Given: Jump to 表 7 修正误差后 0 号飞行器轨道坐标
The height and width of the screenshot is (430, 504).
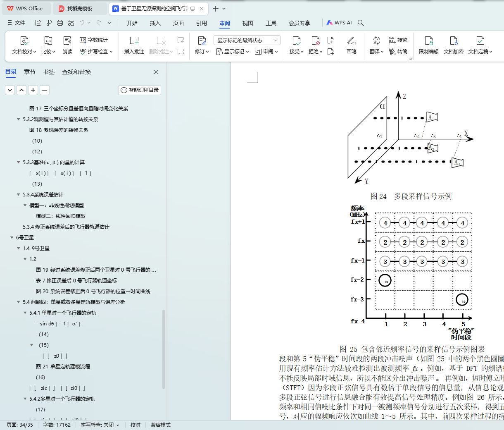Looking at the screenshot, I should coord(76,281).
